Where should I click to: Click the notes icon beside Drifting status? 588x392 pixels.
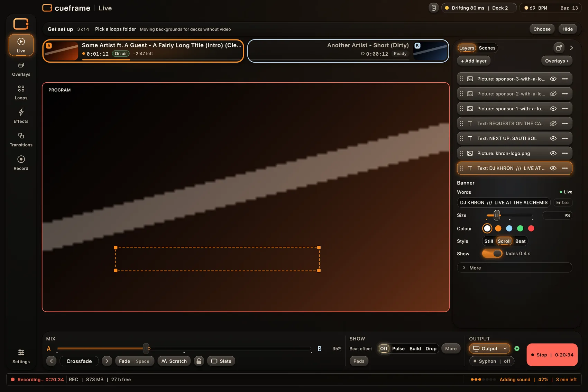(433, 8)
